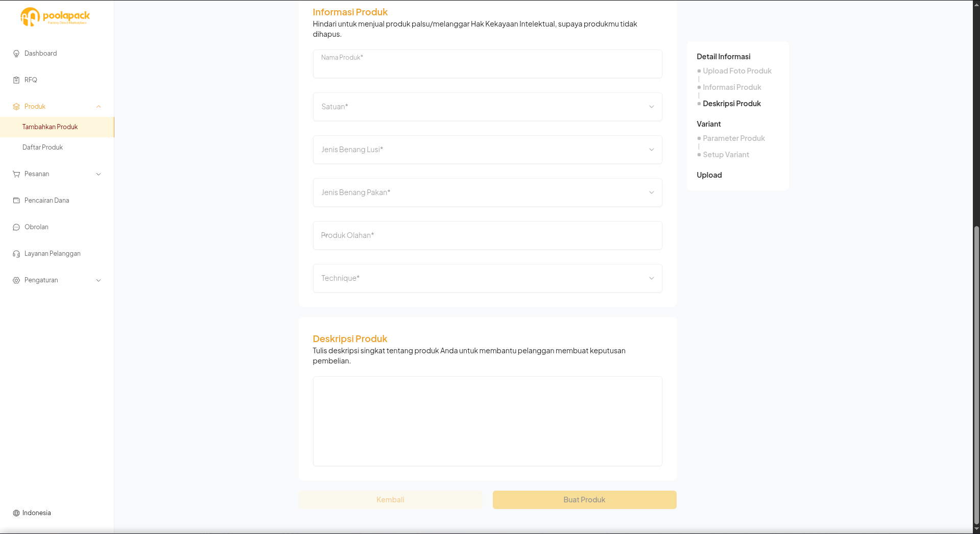The image size is (980, 534).
Task: Click the Pencairan Dana wallet icon
Action: 16,201
